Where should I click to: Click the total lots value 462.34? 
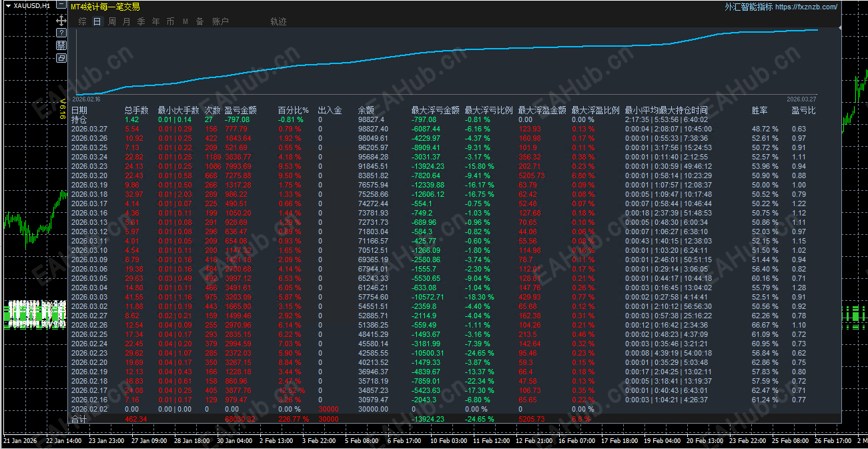point(136,419)
